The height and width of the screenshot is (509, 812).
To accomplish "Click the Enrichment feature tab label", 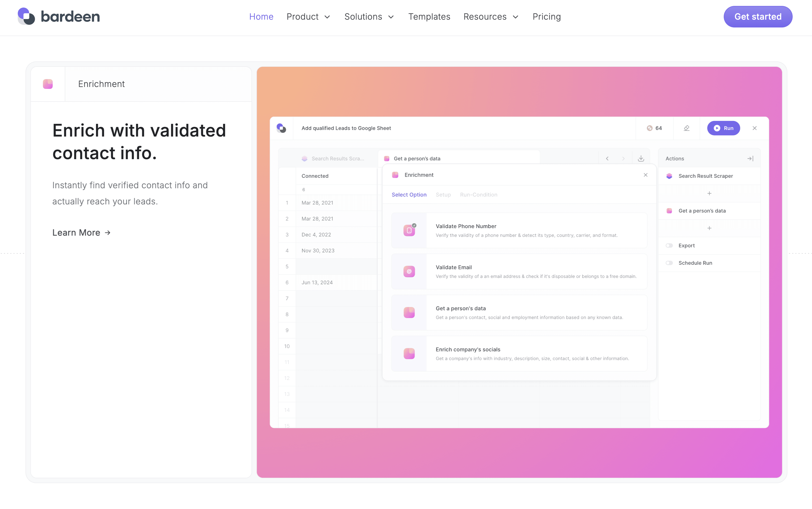I will coord(101,84).
